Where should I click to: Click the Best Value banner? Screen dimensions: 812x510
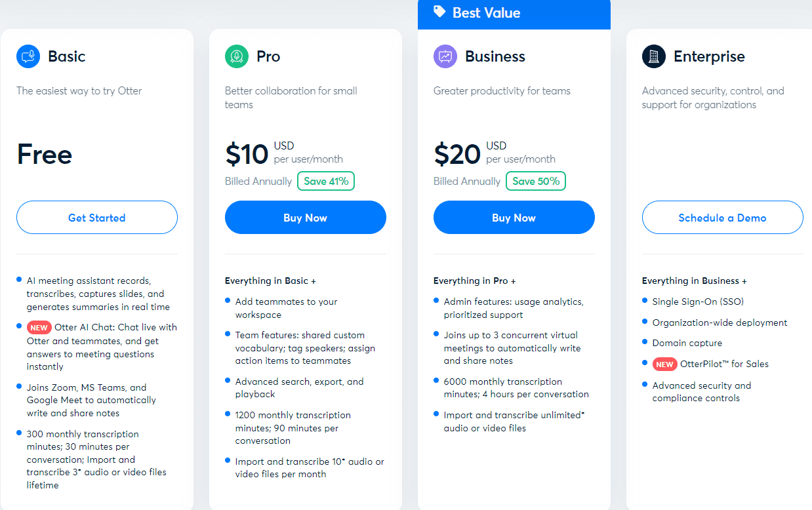[514, 14]
